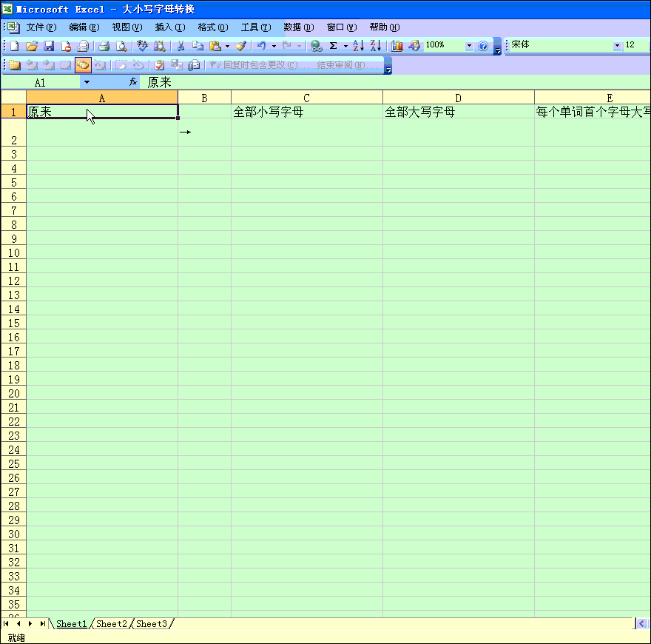
Task: Click the Help question mark icon
Action: 483,46
